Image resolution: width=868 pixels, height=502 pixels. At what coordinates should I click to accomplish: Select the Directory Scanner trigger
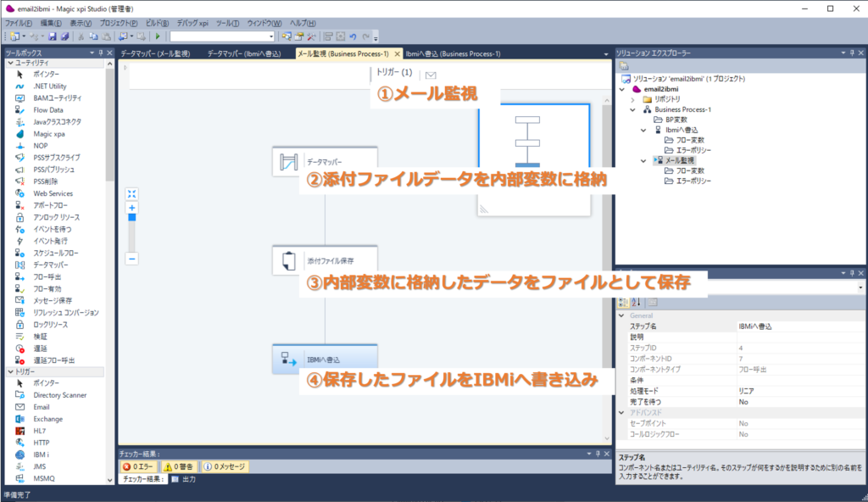pyautogui.click(x=59, y=395)
